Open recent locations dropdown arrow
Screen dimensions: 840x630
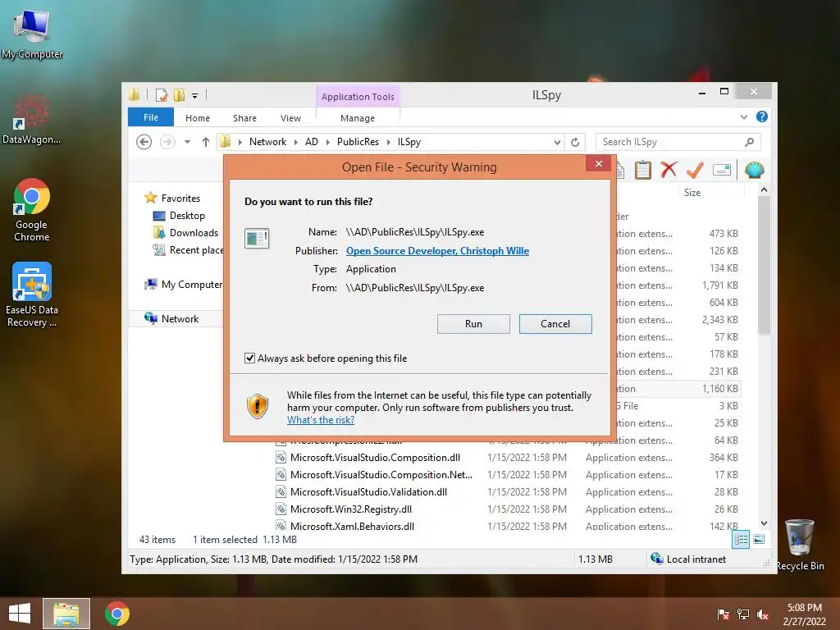pyautogui.click(x=187, y=142)
